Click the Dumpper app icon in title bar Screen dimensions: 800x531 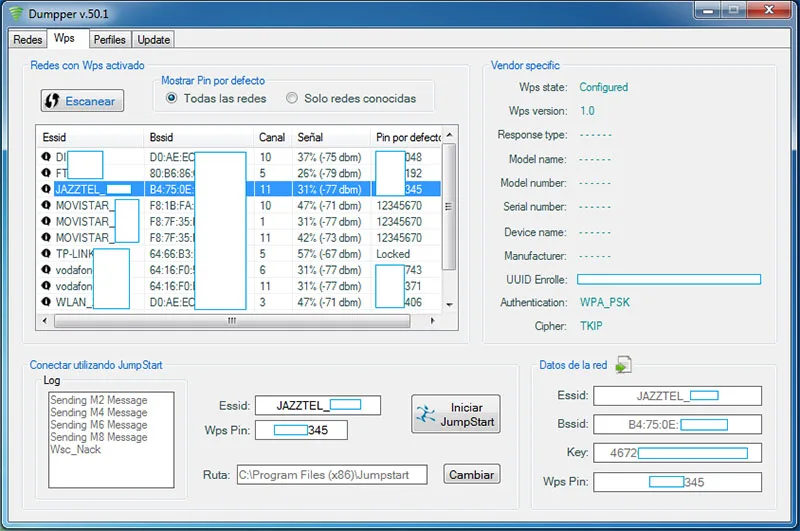coord(16,13)
